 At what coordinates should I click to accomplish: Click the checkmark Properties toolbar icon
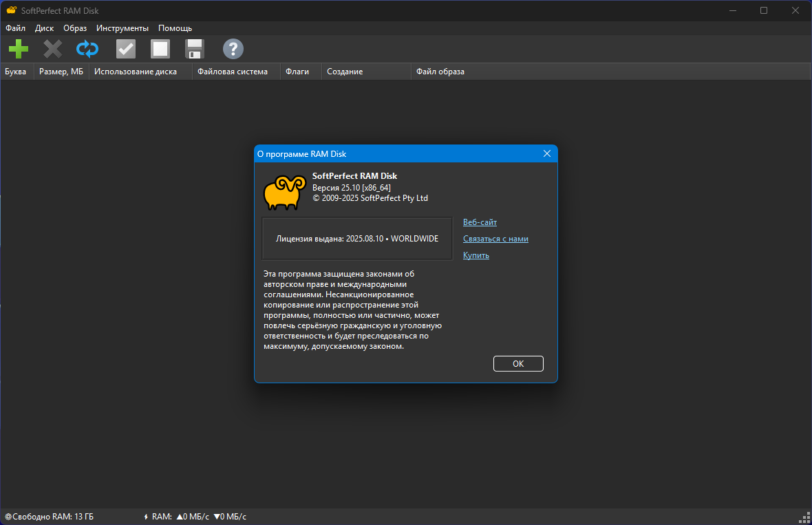click(x=126, y=49)
